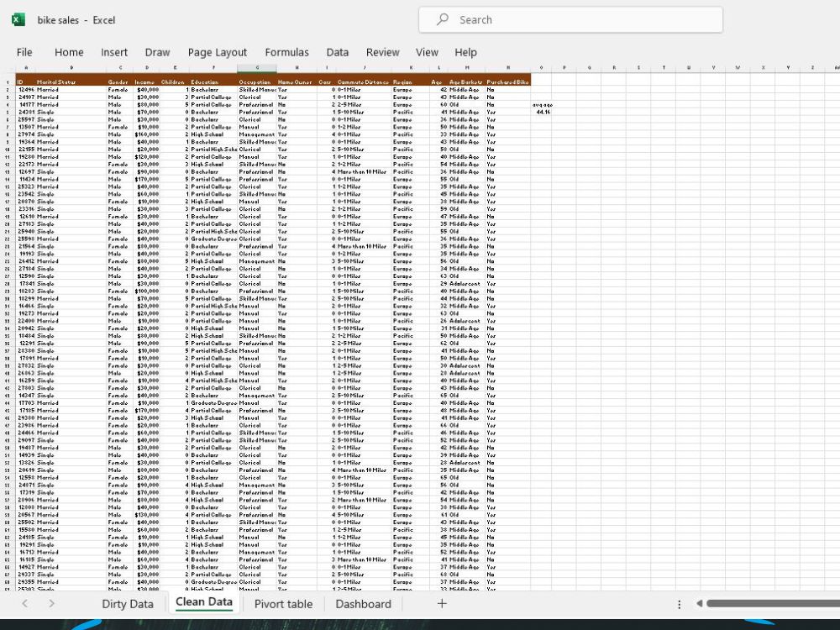Viewport: 840px width, 630px height.
Task: Click the ID cell 24381
Action: (x=26, y=112)
